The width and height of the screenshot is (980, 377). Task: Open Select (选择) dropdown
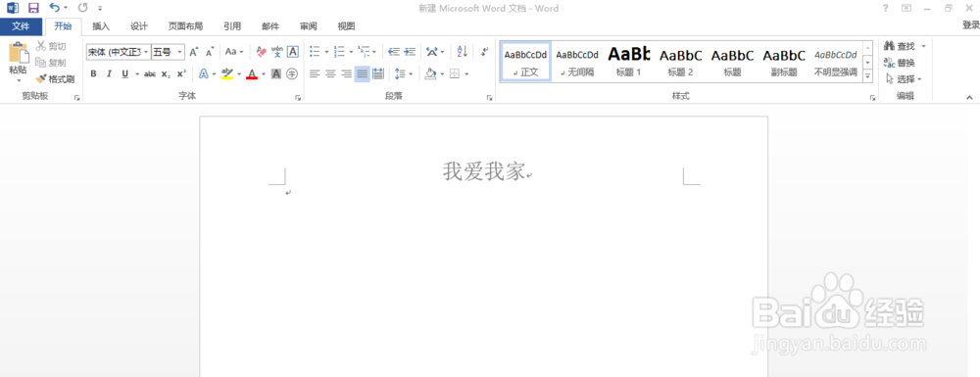[904, 79]
